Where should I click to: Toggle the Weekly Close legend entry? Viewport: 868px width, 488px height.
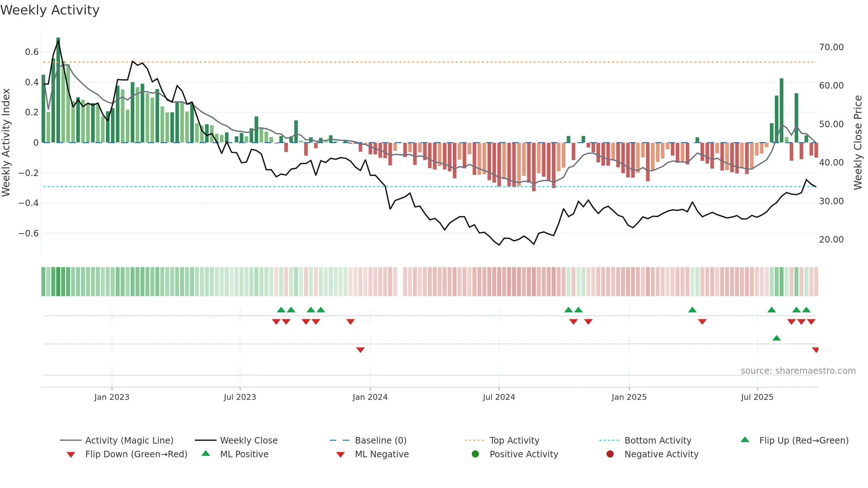(x=236, y=440)
